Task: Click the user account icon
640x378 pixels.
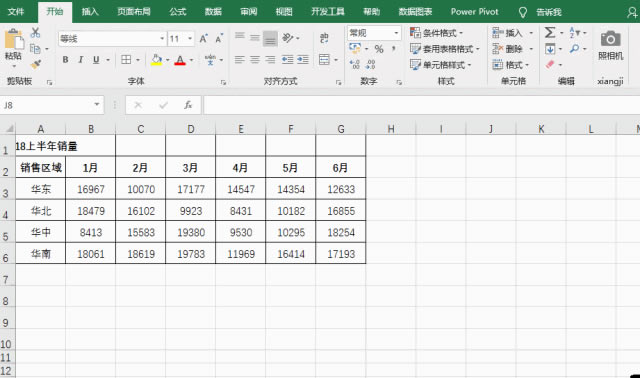Action: pos(632,13)
